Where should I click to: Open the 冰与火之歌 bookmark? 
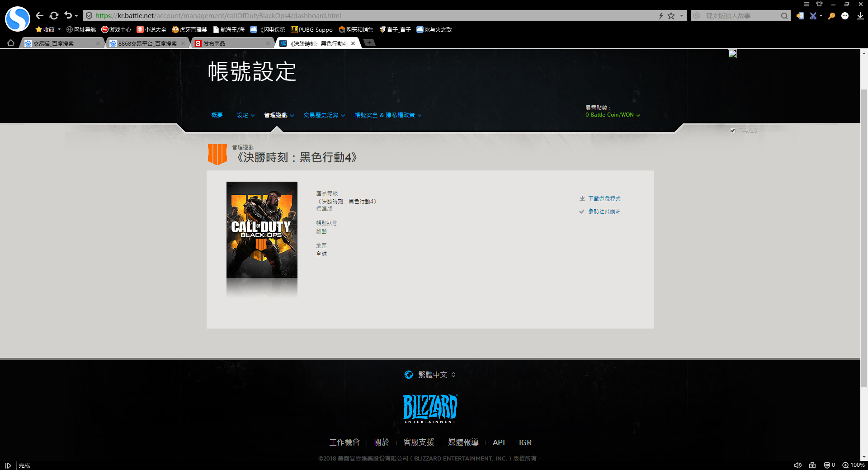[x=434, y=29]
